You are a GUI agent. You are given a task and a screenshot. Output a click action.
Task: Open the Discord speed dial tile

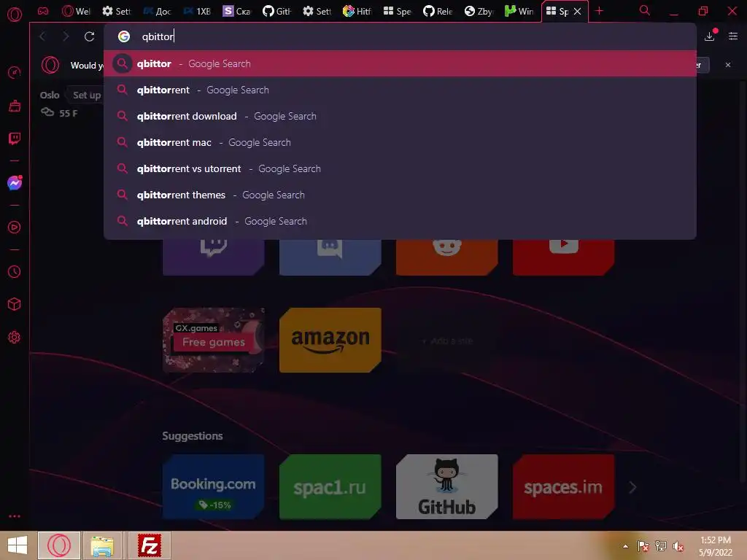click(x=330, y=257)
